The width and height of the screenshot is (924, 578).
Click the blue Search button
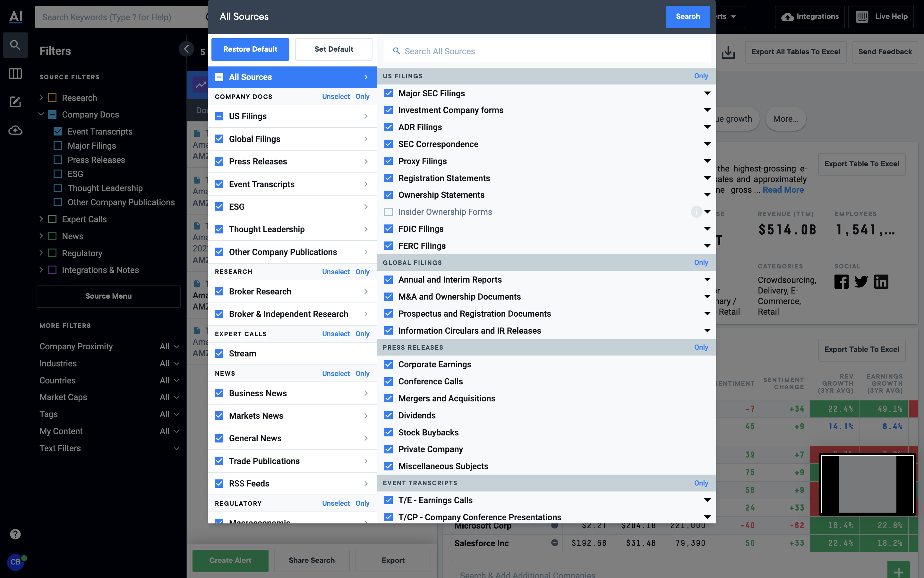(688, 17)
